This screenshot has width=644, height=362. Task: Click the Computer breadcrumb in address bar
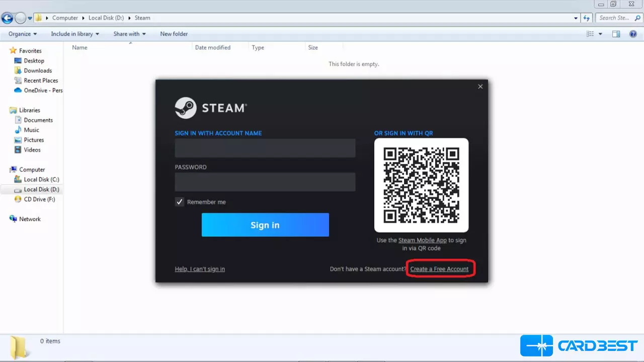tap(65, 18)
